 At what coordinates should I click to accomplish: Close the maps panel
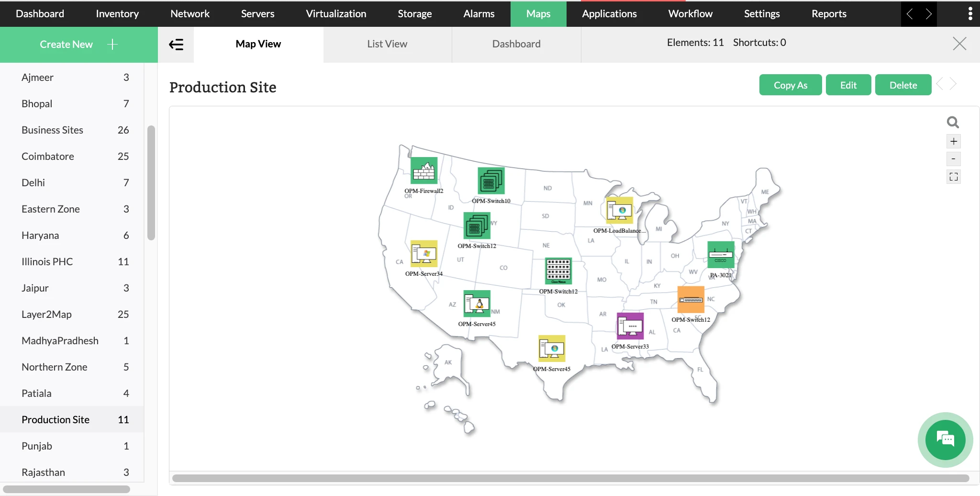959,44
